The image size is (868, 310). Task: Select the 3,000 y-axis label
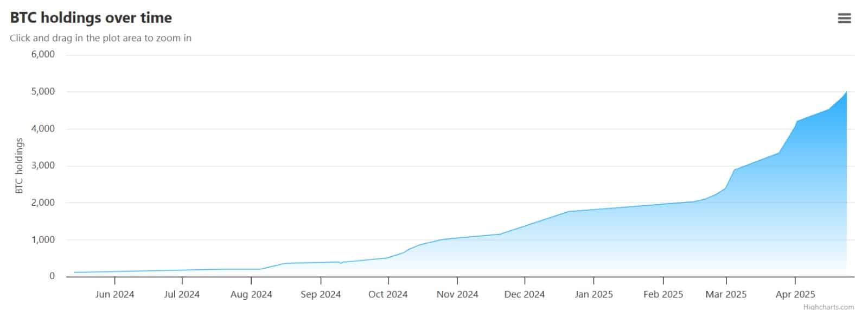click(43, 166)
